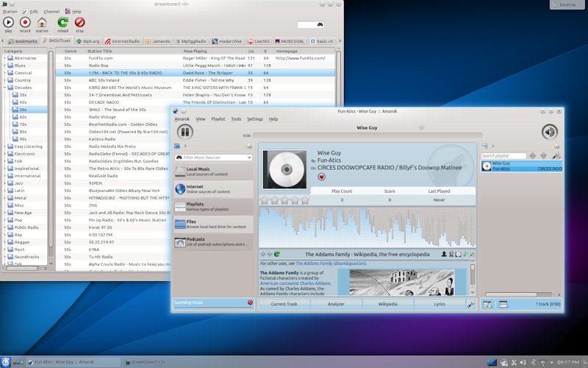Switch to the InternetRadio tab
The image size is (588, 368).
(122, 41)
